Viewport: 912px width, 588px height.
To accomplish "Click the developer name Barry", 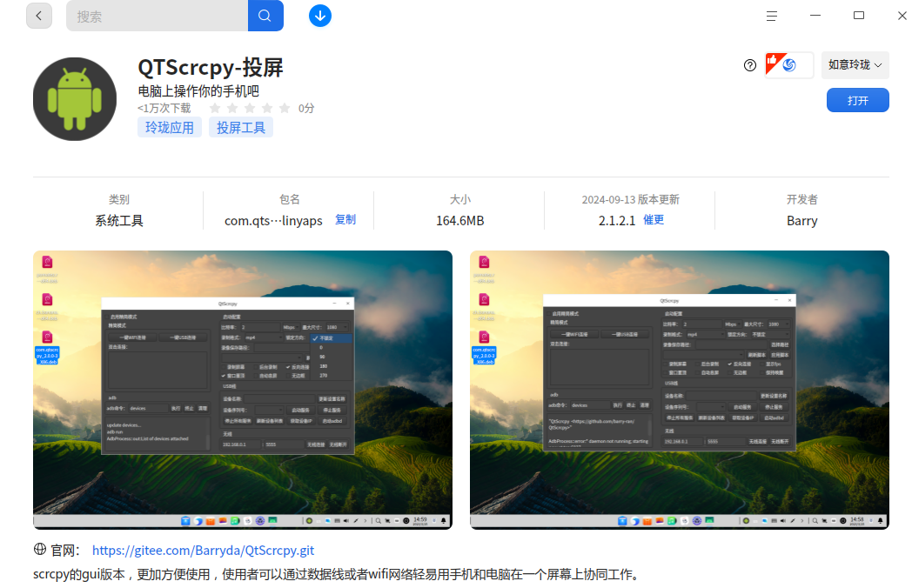I will (802, 221).
